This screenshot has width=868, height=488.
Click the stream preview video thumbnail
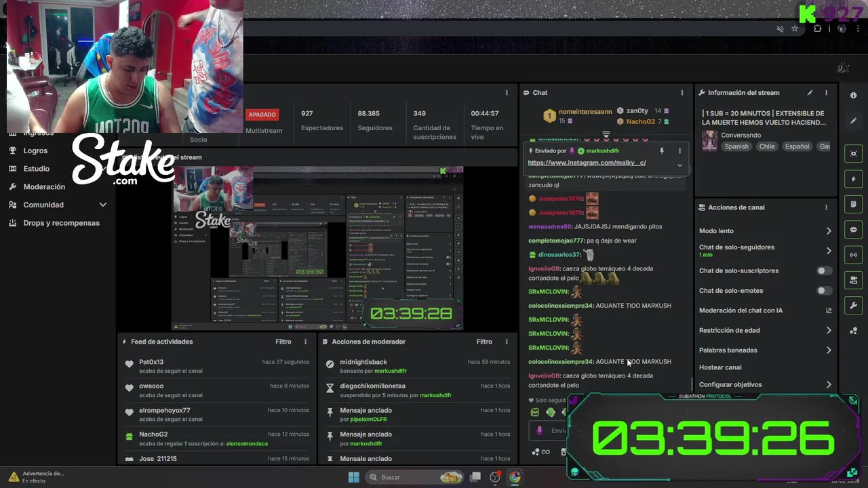[317, 248]
